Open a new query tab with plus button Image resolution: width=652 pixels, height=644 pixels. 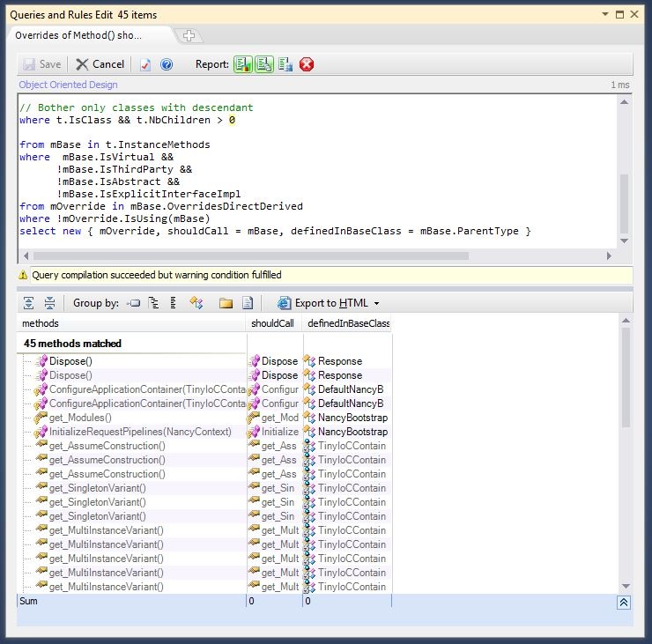(x=189, y=36)
